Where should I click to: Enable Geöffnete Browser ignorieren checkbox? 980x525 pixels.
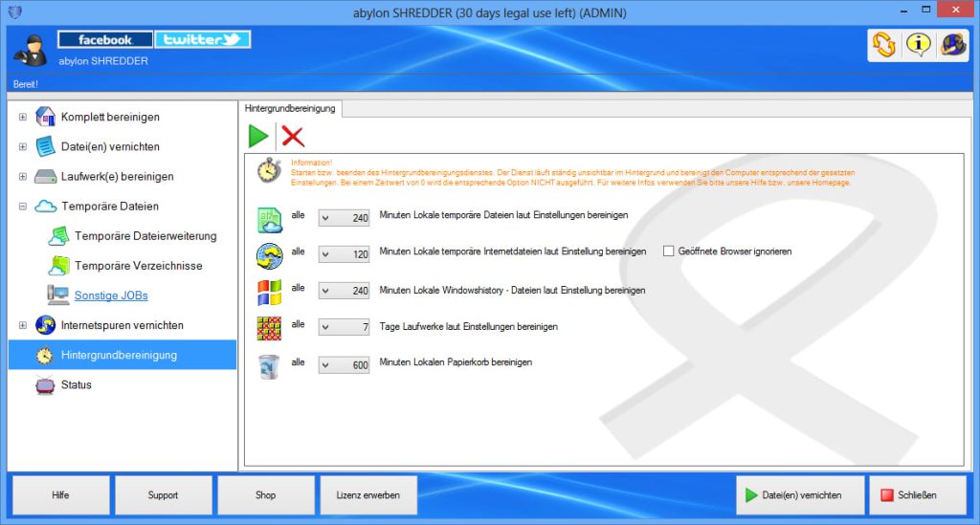668,251
